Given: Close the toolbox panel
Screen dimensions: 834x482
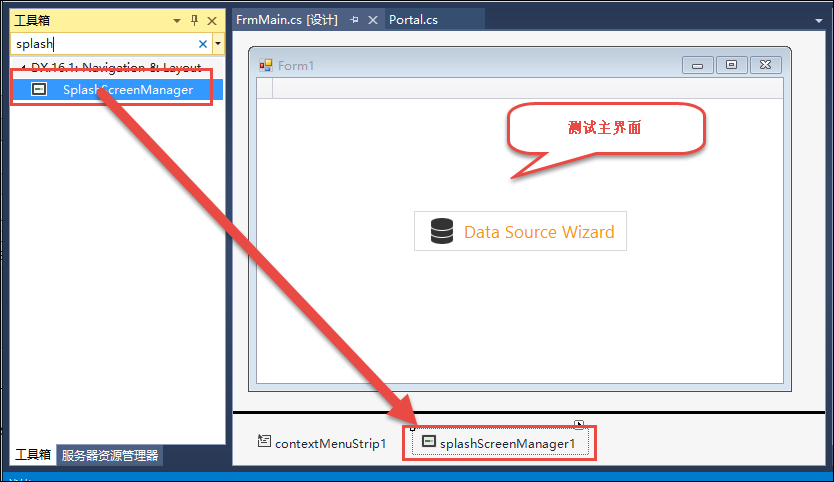Looking at the screenshot, I should [x=212, y=21].
